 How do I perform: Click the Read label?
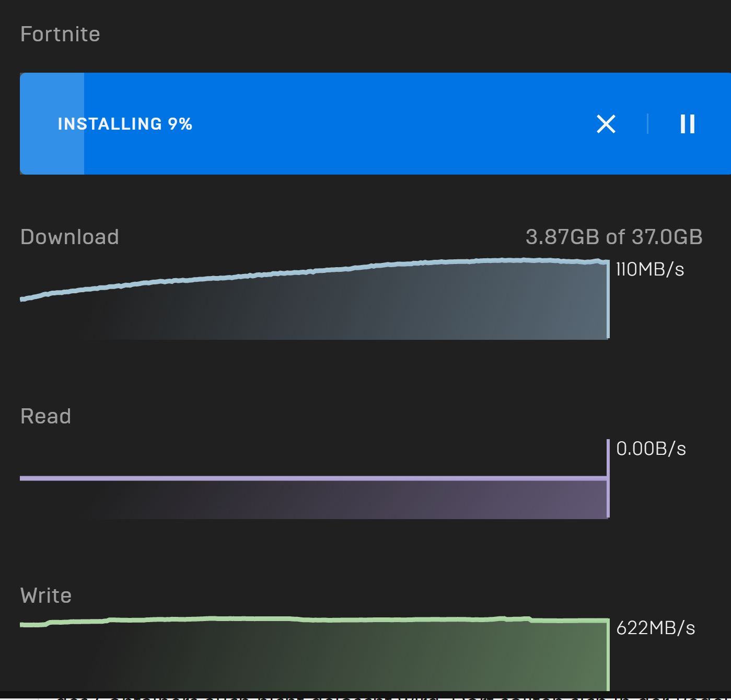point(45,416)
